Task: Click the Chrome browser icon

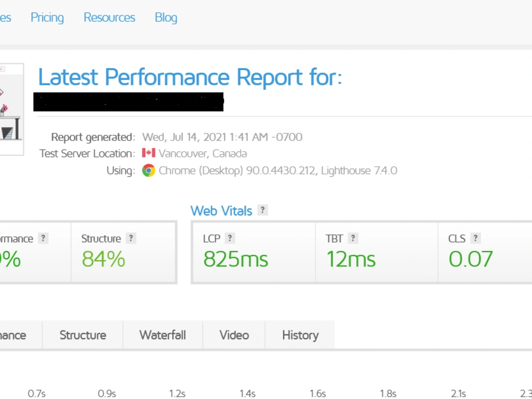Action: 148,170
